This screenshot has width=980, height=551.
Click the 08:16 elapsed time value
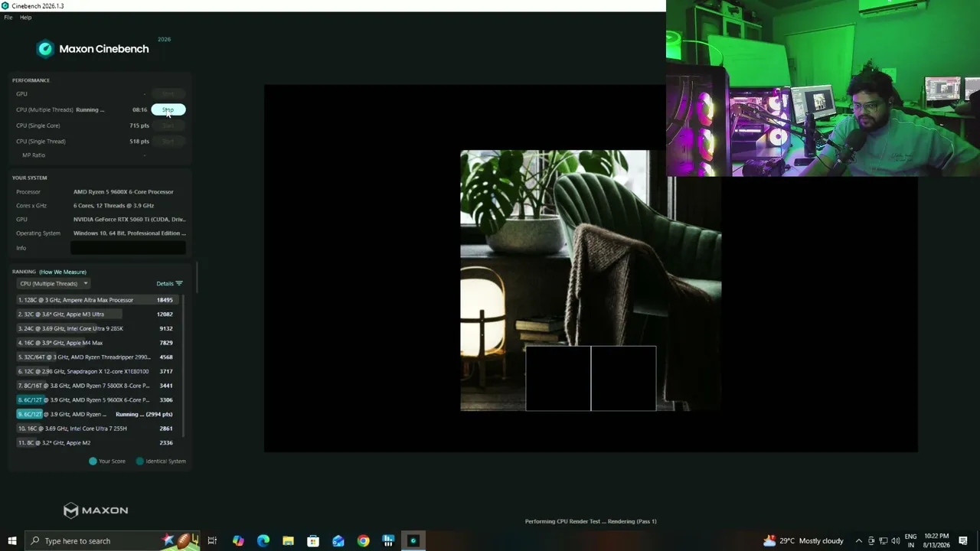[x=139, y=109]
